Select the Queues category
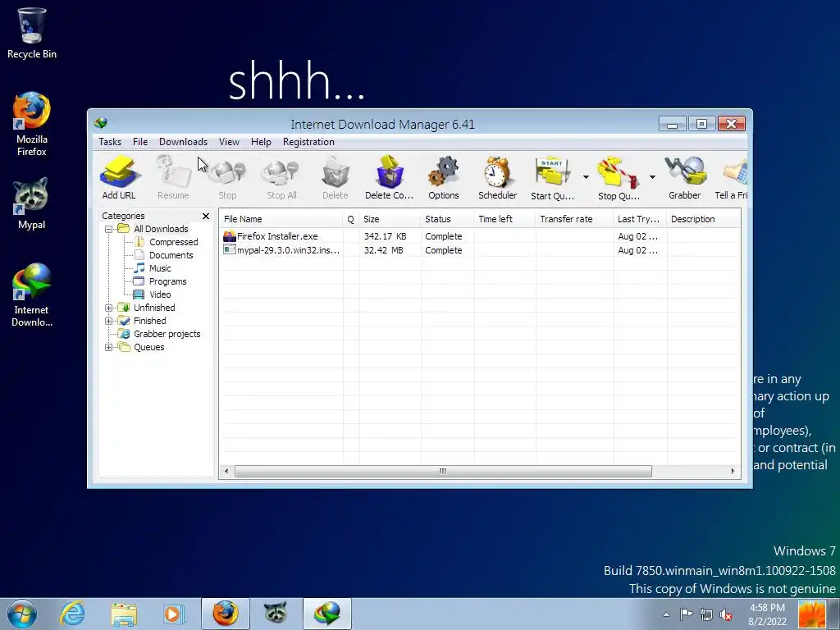840x630 pixels. (x=149, y=347)
